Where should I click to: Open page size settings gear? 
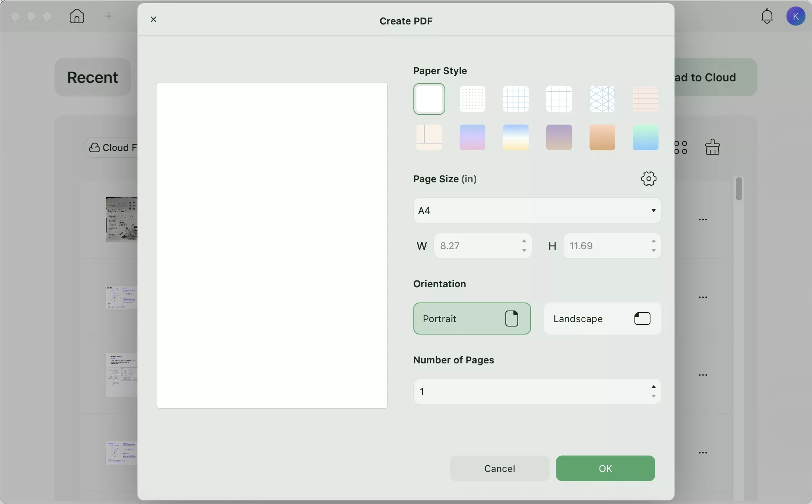[x=649, y=179]
